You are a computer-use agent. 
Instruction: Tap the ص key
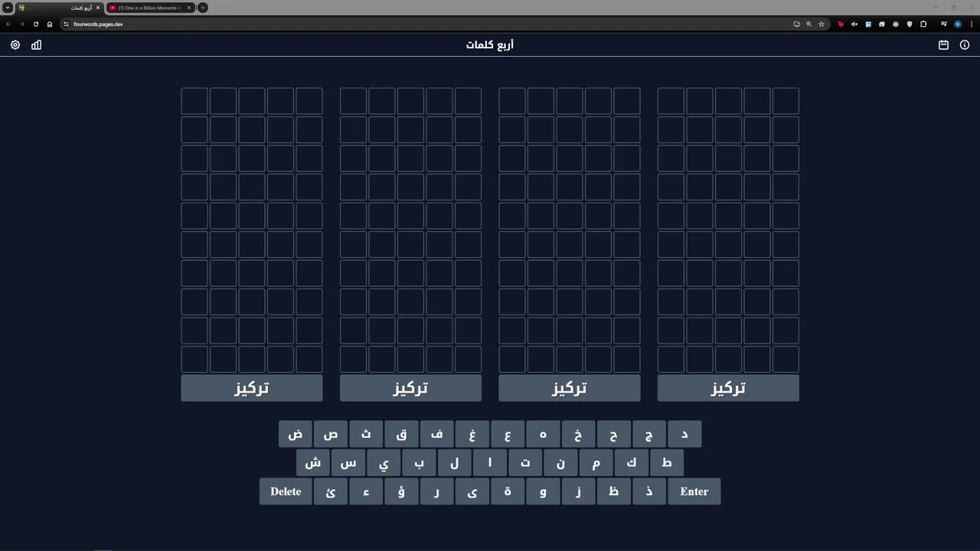331,434
